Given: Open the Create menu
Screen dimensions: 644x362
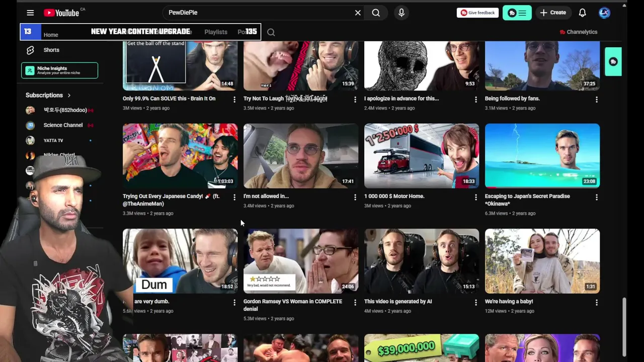Looking at the screenshot, I should click(x=553, y=13).
